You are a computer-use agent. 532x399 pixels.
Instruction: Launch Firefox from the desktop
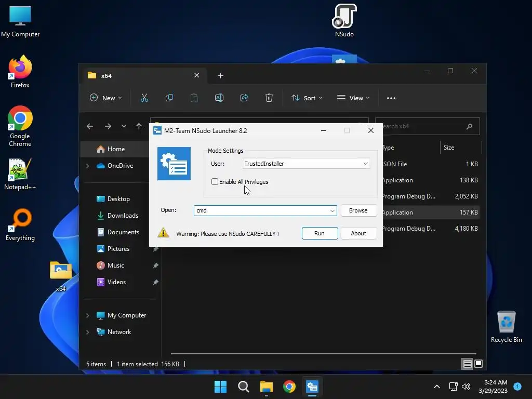click(20, 71)
